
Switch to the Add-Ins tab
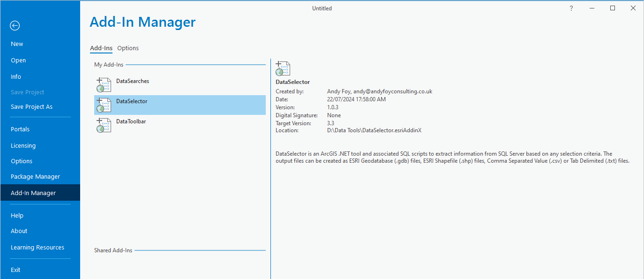[101, 48]
